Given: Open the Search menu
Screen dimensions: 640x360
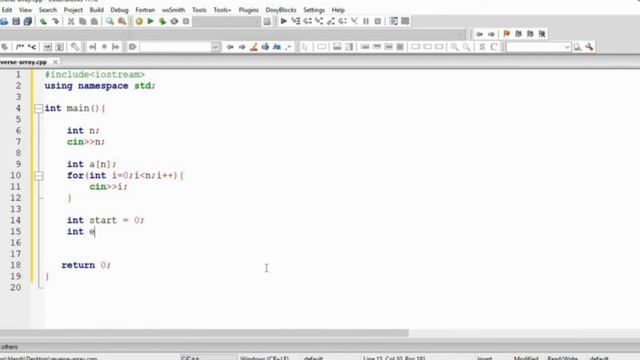Looking at the screenshot, I should [48, 10].
